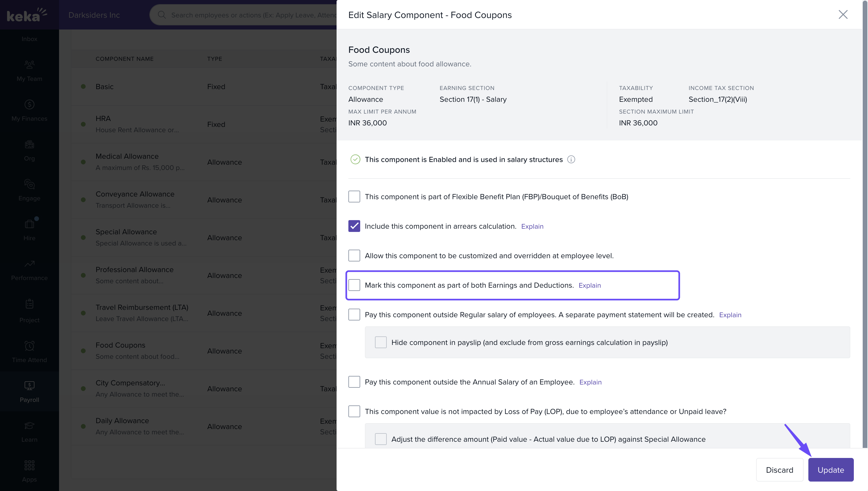
Task: Open the Apps grid menu
Action: [29, 465]
